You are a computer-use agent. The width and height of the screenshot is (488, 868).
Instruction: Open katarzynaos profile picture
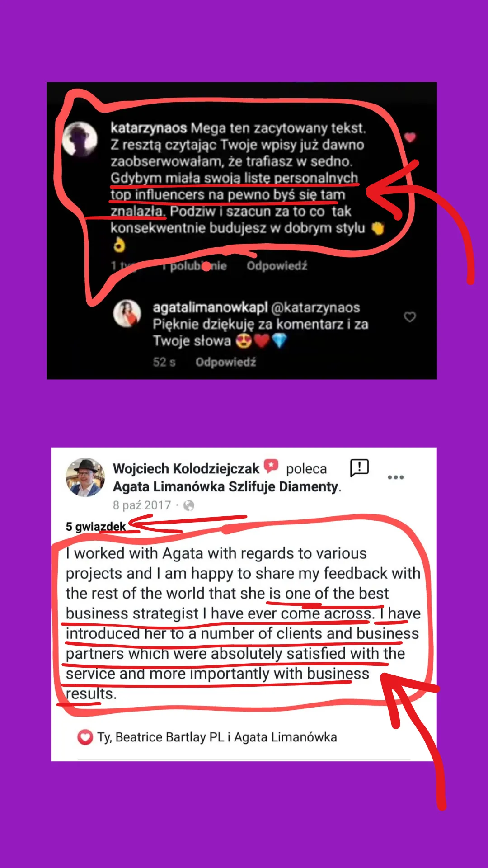80,139
